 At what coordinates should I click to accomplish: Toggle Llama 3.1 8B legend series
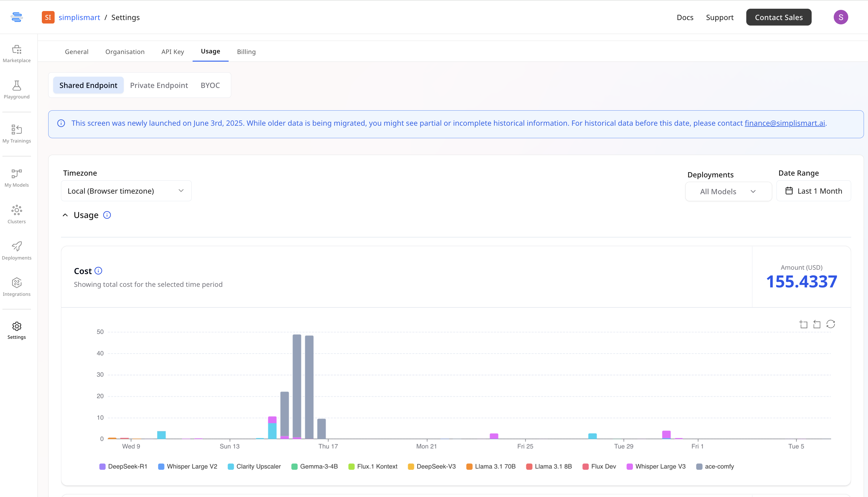549,467
